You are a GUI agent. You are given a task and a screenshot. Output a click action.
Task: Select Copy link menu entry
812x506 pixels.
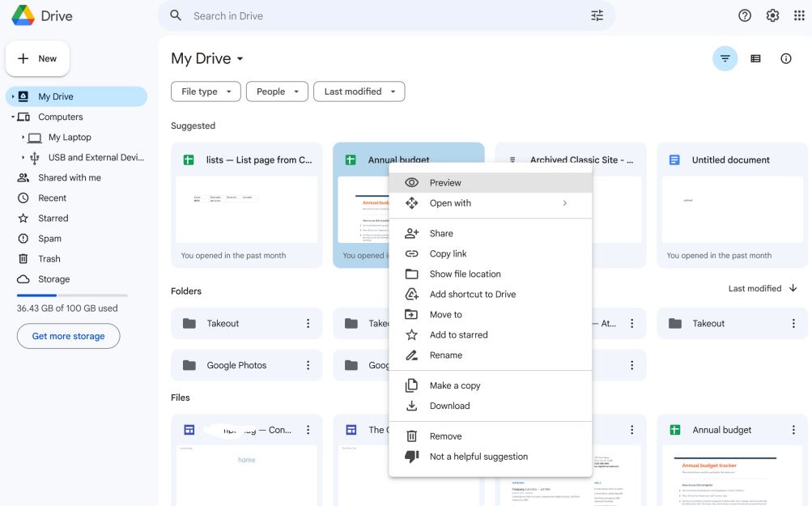point(491,253)
